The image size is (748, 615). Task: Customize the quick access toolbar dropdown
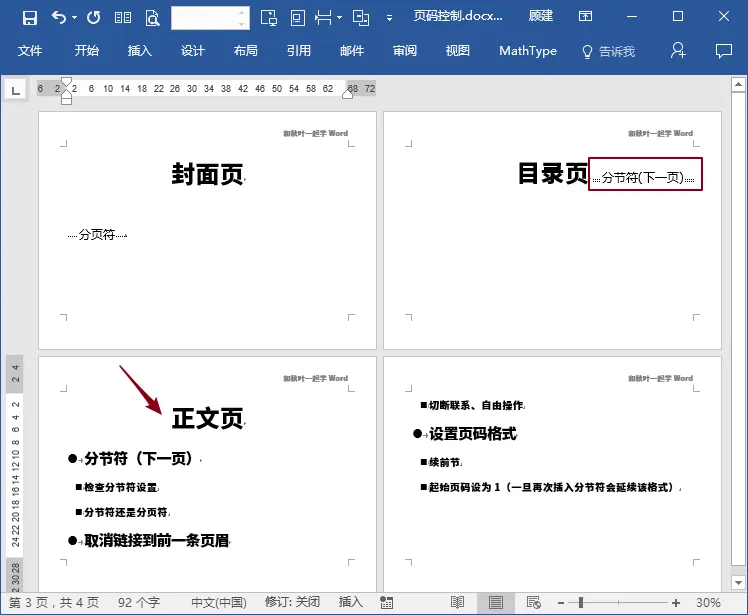(x=389, y=18)
